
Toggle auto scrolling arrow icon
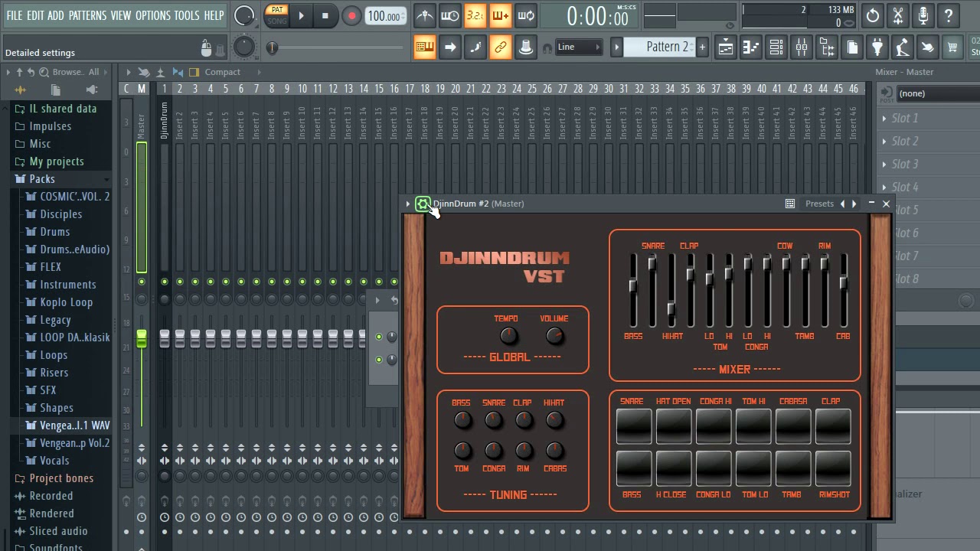coord(450,47)
